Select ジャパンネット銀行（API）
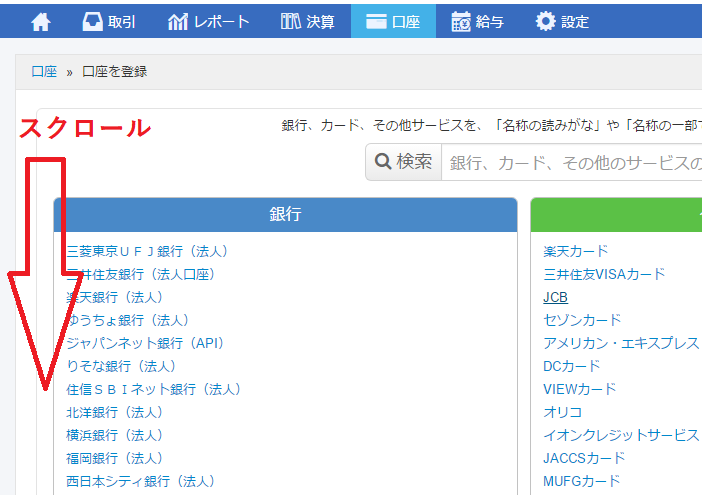Screen dimensions: 702x495 pyautogui.click(x=145, y=343)
